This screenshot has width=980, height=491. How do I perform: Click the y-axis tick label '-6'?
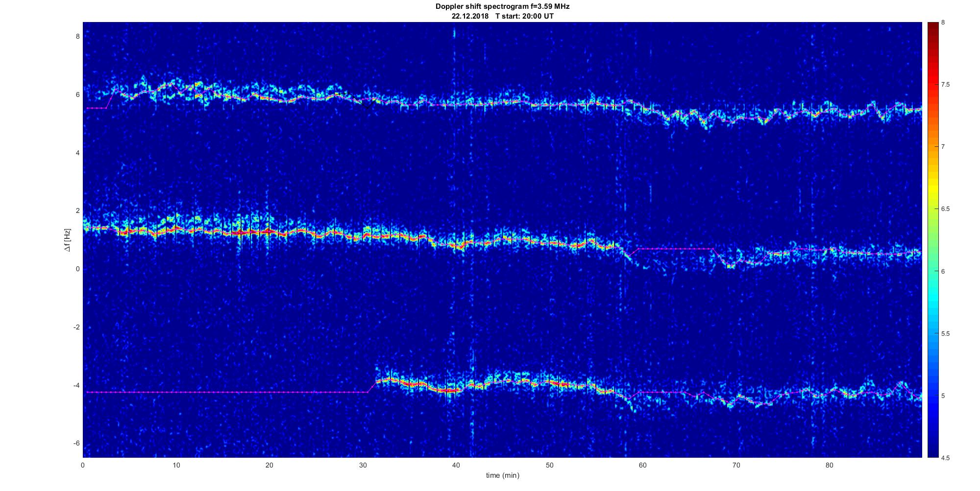76,444
